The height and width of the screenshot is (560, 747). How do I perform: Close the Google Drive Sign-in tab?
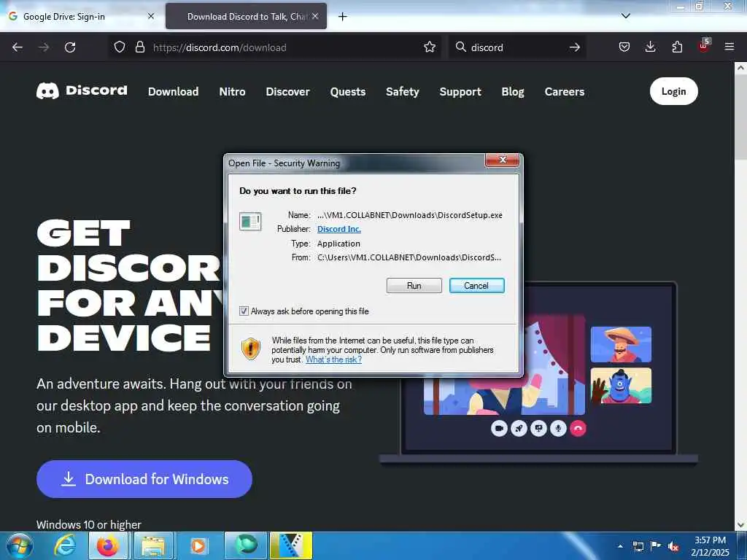pos(151,16)
